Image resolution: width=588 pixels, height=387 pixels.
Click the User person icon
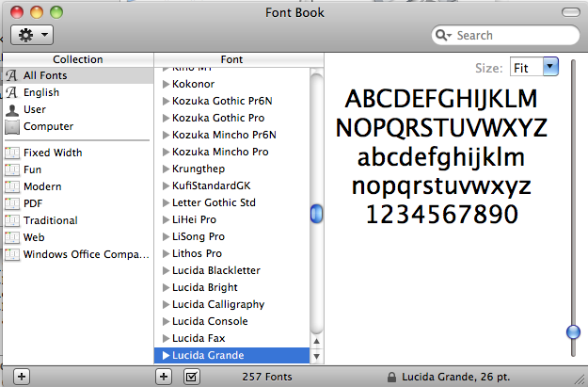point(12,110)
